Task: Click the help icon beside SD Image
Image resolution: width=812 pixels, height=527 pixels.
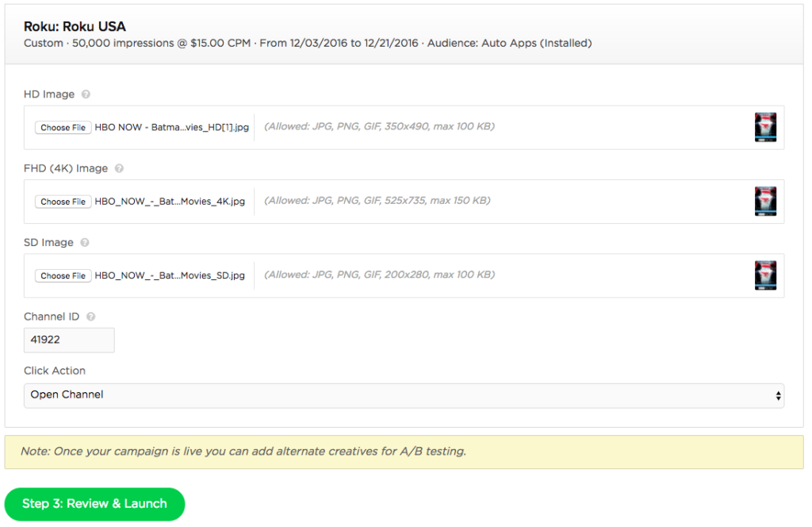Action: [85, 243]
